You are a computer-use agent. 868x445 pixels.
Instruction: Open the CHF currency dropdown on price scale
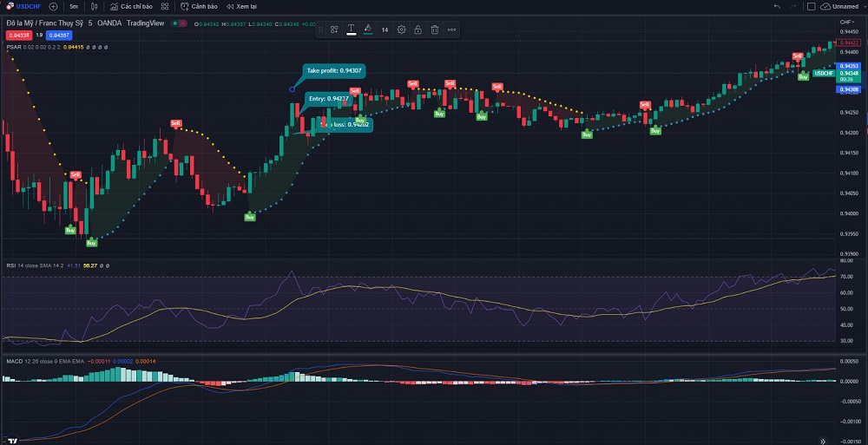coord(845,23)
